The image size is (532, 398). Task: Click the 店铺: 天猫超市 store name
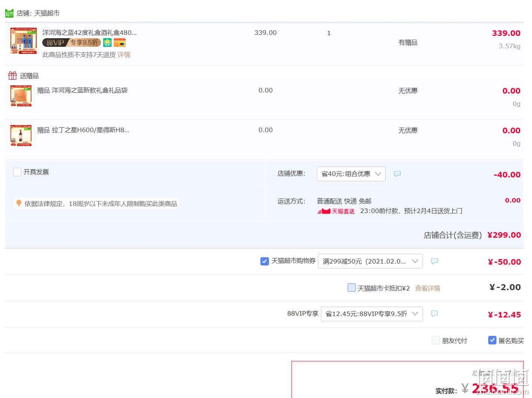coord(38,13)
